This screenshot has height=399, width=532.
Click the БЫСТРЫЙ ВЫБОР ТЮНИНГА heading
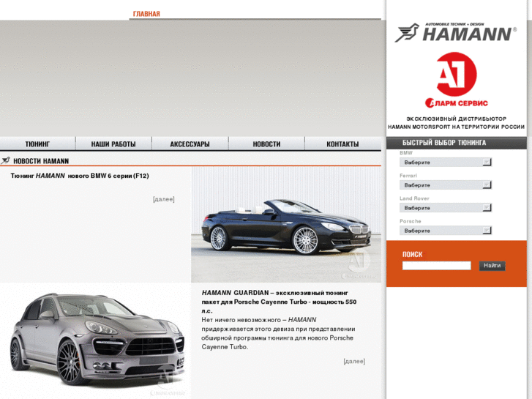444,143
